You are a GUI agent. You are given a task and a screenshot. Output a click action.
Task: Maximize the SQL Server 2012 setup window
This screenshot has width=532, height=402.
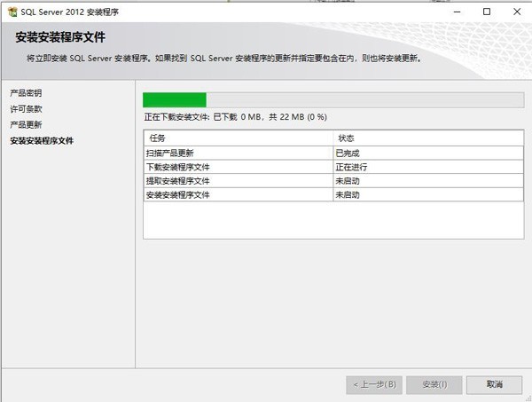click(487, 12)
